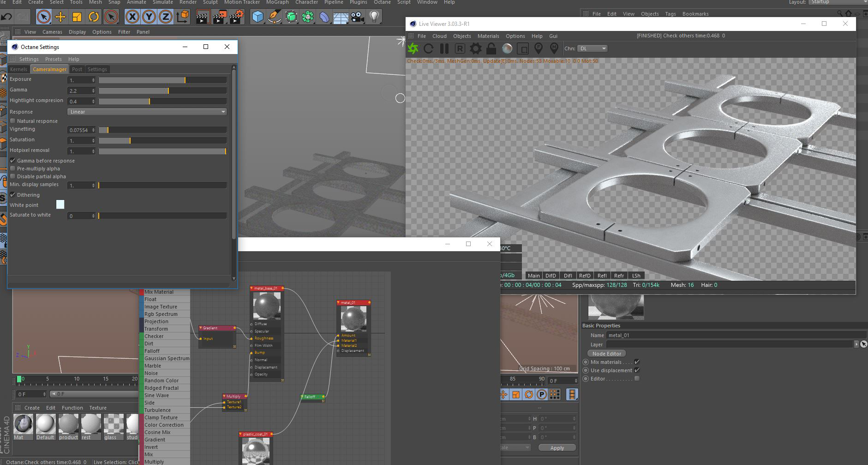The height and width of the screenshot is (465, 868).
Task: Enable the Natural response checkbox
Action: click(13, 121)
